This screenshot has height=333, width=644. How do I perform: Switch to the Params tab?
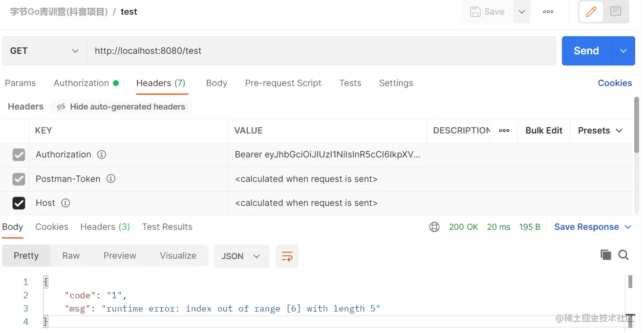point(20,83)
